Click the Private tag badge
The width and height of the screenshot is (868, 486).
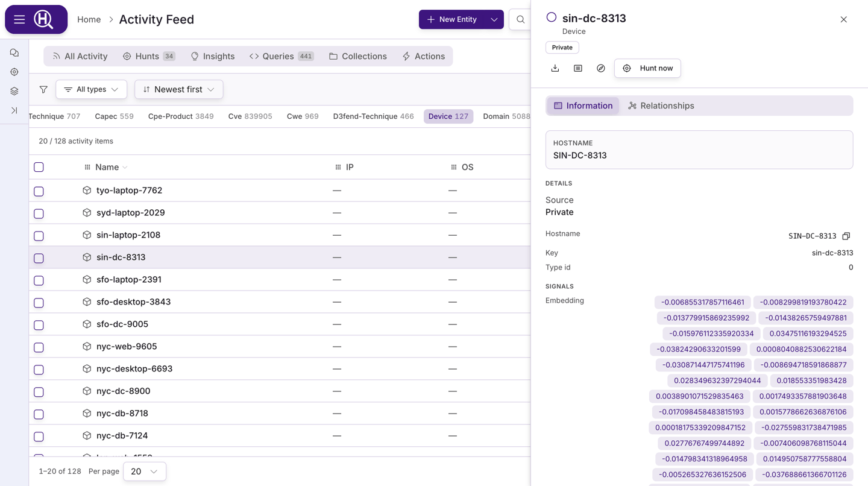[562, 47]
